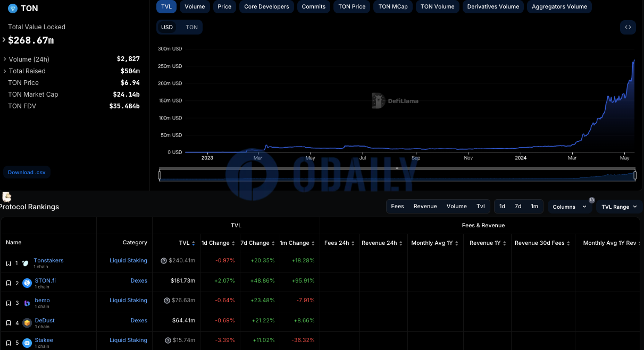
Task: Toggle the Revenue column group
Action: [425, 207]
